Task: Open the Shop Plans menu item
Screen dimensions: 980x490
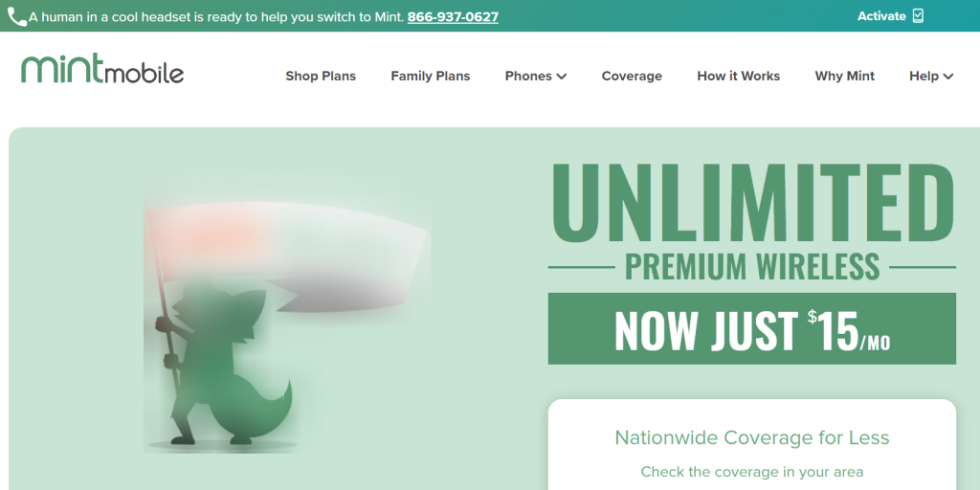Action: click(x=321, y=76)
